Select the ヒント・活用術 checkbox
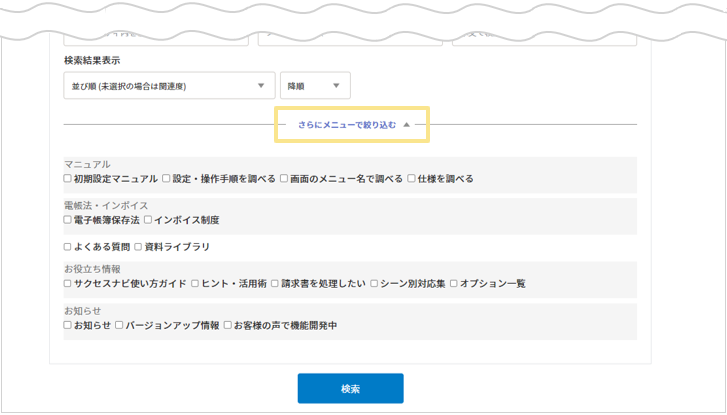The image size is (727, 415). [196, 284]
